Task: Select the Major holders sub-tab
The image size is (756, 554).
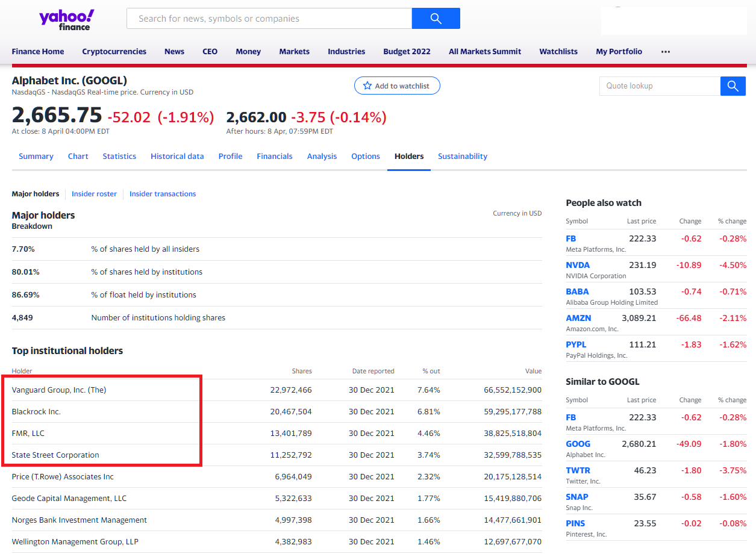Action: click(x=36, y=194)
